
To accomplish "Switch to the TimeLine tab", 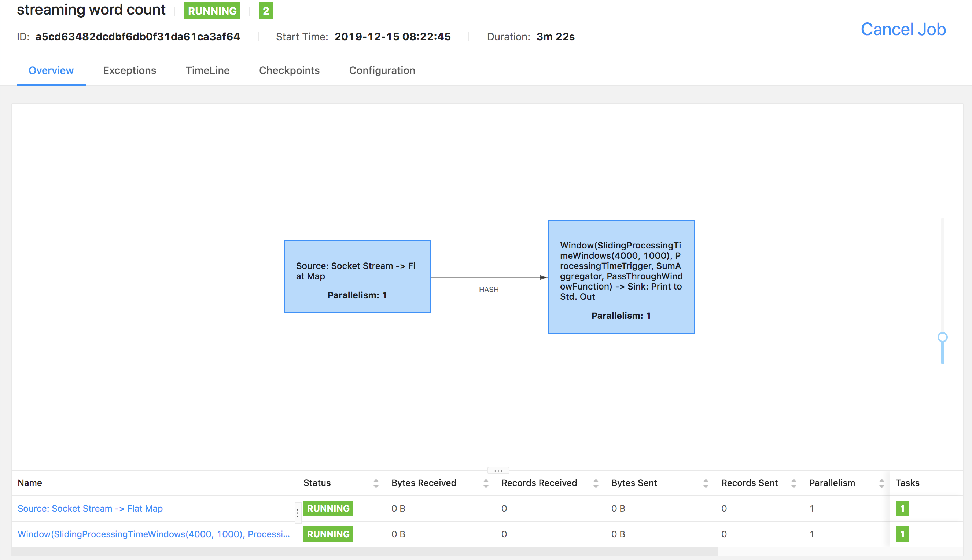I will pos(207,70).
